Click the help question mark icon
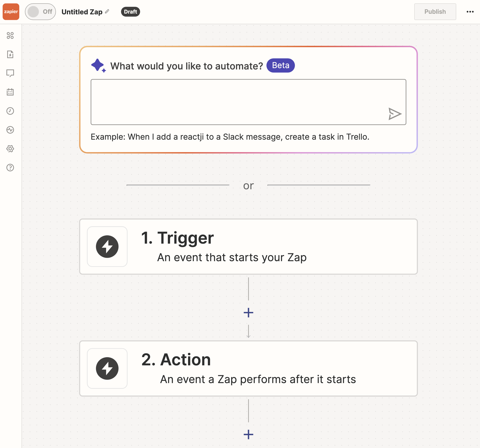Screen dimensions: 480x448 tap(10, 168)
